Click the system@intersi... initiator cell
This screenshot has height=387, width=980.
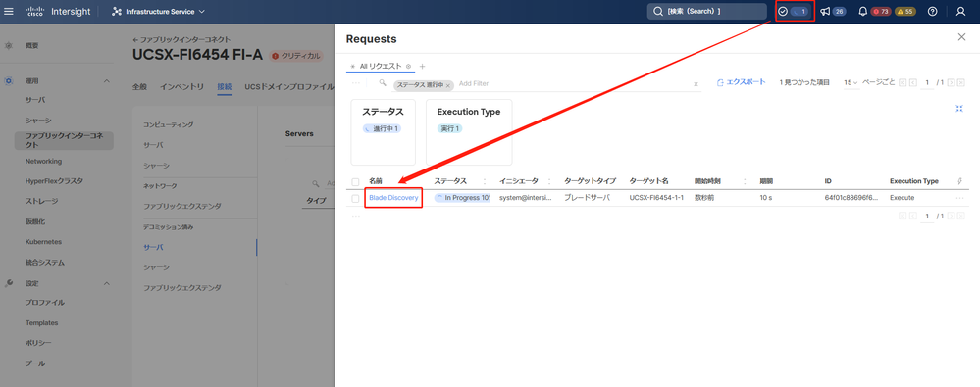tap(526, 198)
